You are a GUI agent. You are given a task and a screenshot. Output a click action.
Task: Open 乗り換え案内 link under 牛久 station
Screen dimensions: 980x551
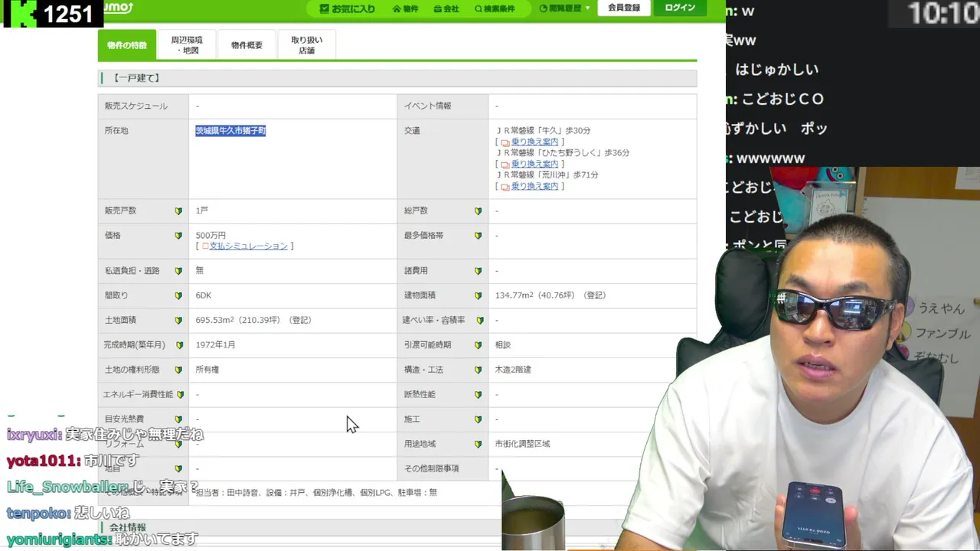click(x=534, y=142)
